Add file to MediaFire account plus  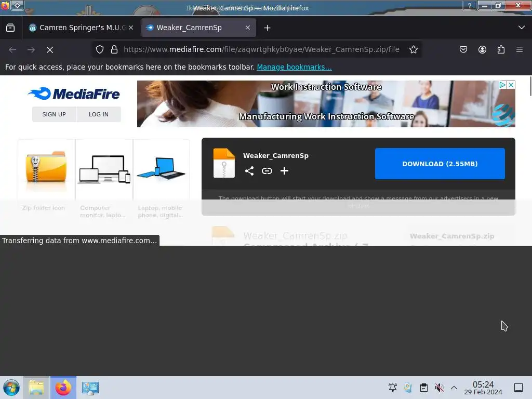coord(284,170)
